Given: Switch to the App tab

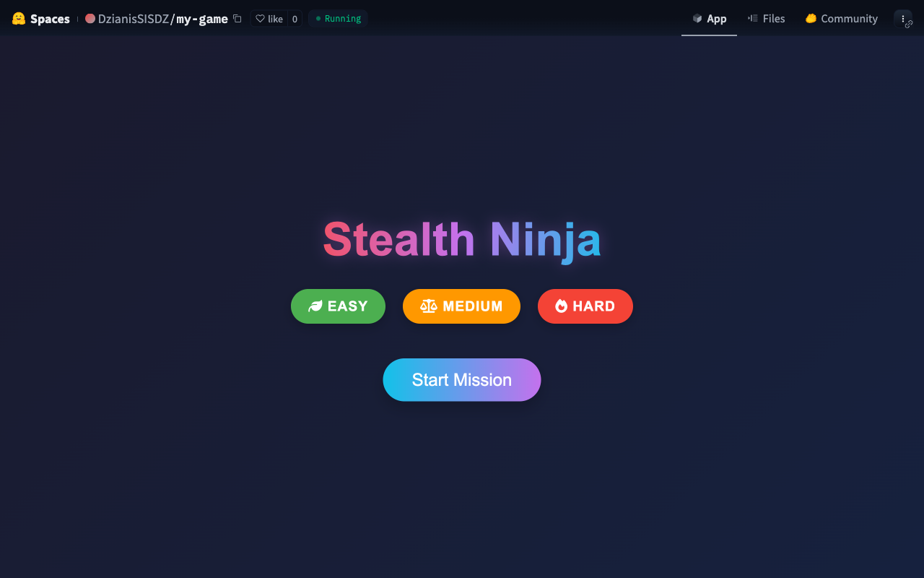Looking at the screenshot, I should coord(709,19).
